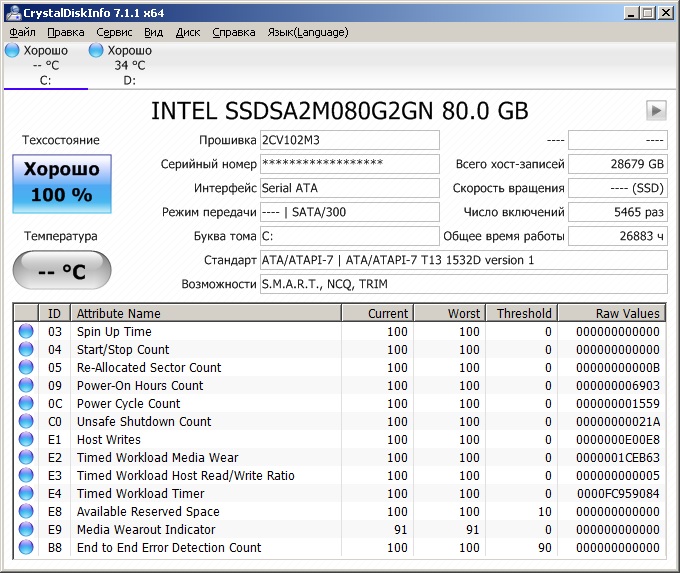The width and height of the screenshot is (680, 573).
Task: Click the Интерфейс field Serial ATA
Action: pyautogui.click(x=350, y=188)
